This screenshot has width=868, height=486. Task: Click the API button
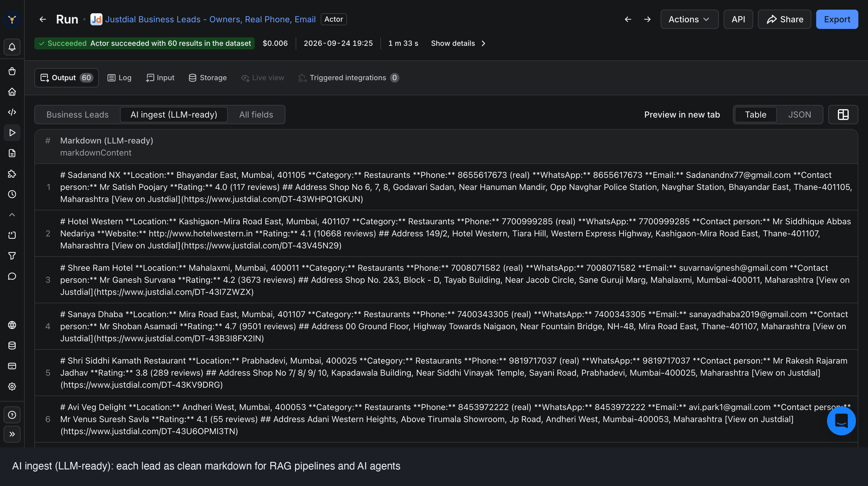pos(738,19)
